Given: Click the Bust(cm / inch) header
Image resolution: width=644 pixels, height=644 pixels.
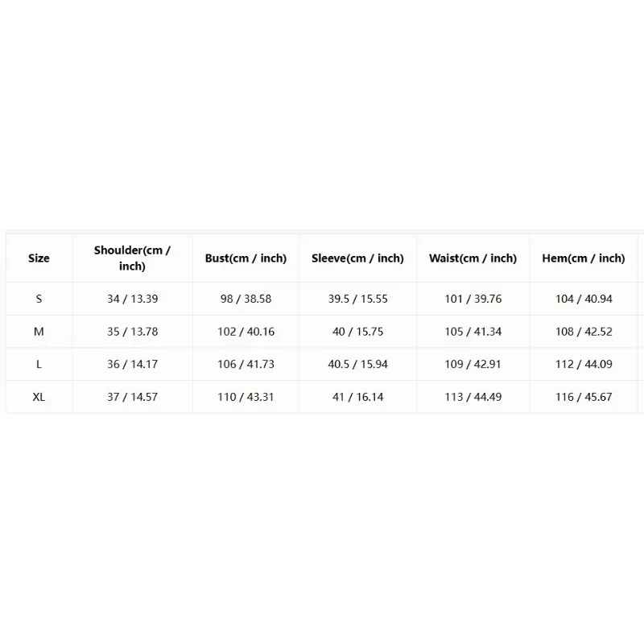Looking at the screenshot, I should 246,258.
